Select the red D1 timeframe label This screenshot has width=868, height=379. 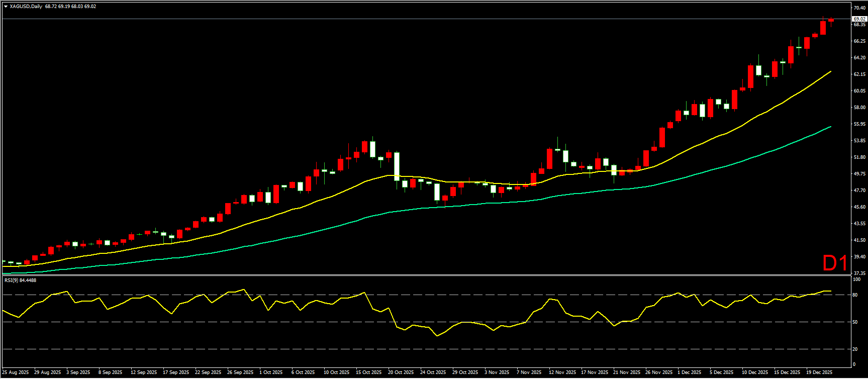tap(835, 263)
